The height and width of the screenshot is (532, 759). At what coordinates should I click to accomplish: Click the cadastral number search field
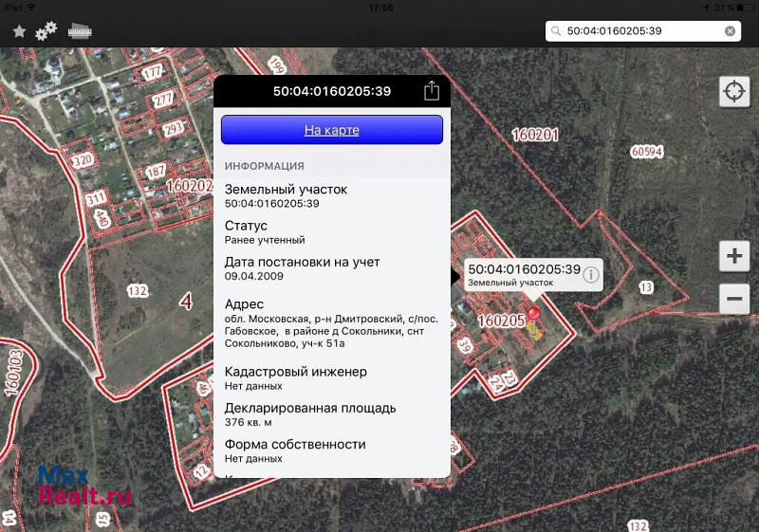click(x=640, y=31)
